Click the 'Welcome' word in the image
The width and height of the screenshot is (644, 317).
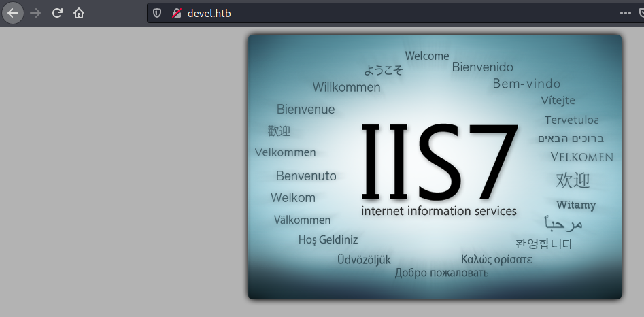point(427,56)
